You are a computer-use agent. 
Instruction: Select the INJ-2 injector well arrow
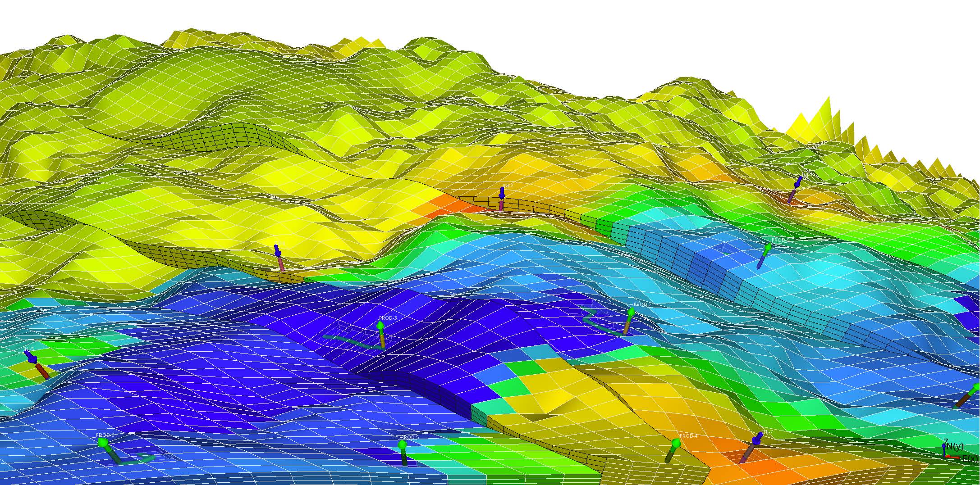[502, 194]
